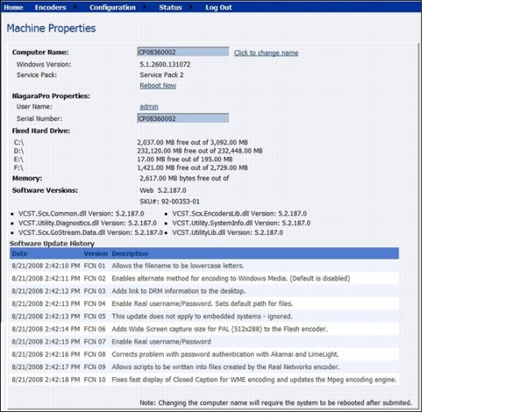Open the Home menu item

[13, 7]
